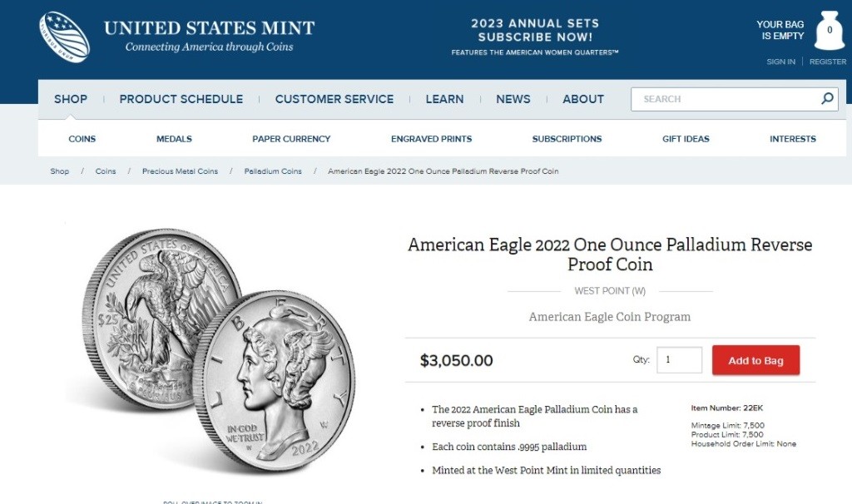Browse the Subscriptions category

(567, 139)
